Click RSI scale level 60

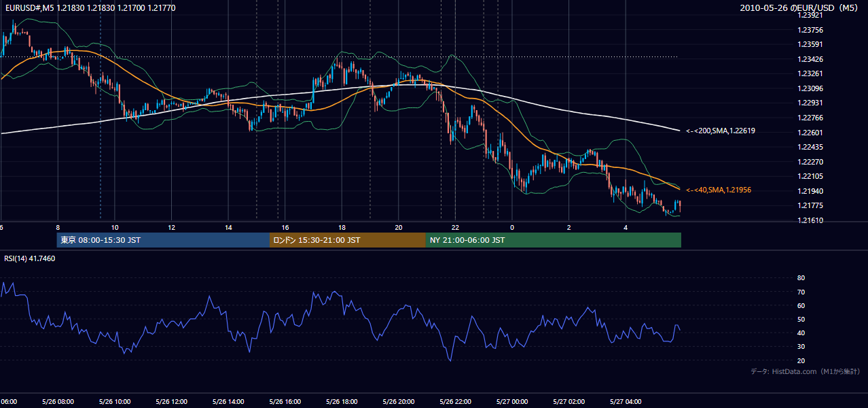pyautogui.click(x=801, y=305)
